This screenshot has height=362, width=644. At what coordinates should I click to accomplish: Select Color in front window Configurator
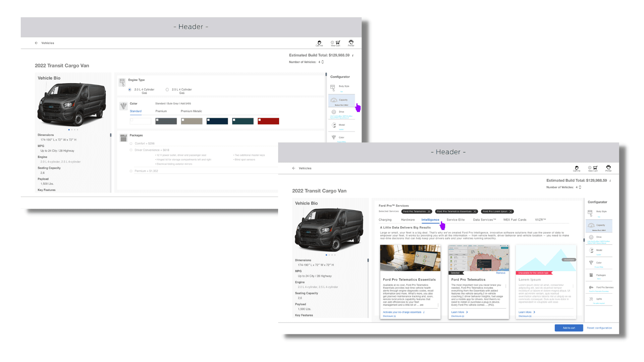point(599,264)
